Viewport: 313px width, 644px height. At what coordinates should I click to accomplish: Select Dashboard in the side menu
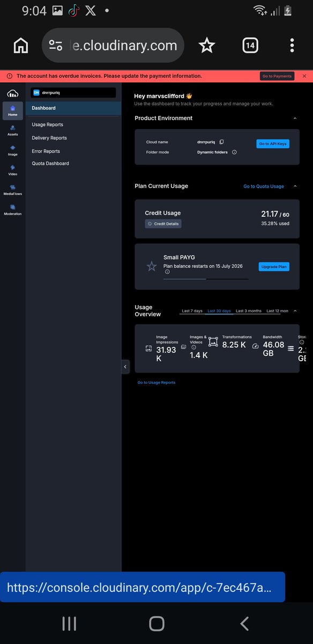(x=73, y=108)
